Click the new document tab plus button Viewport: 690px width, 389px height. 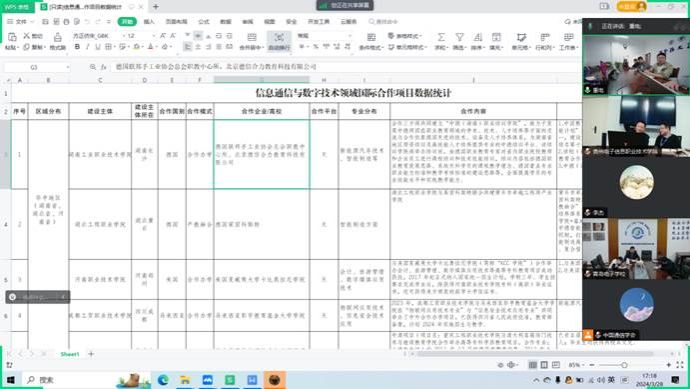click(156, 7)
